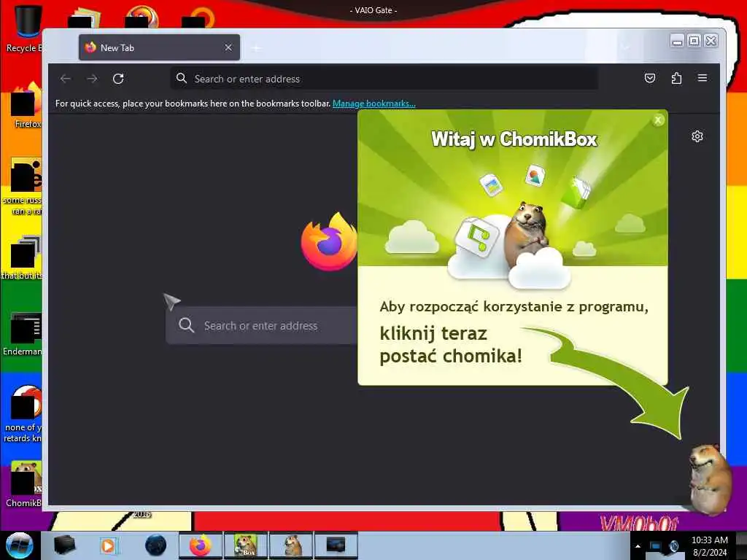Open a new tab with plus button
This screenshot has width=747, height=560.
pos(256,48)
